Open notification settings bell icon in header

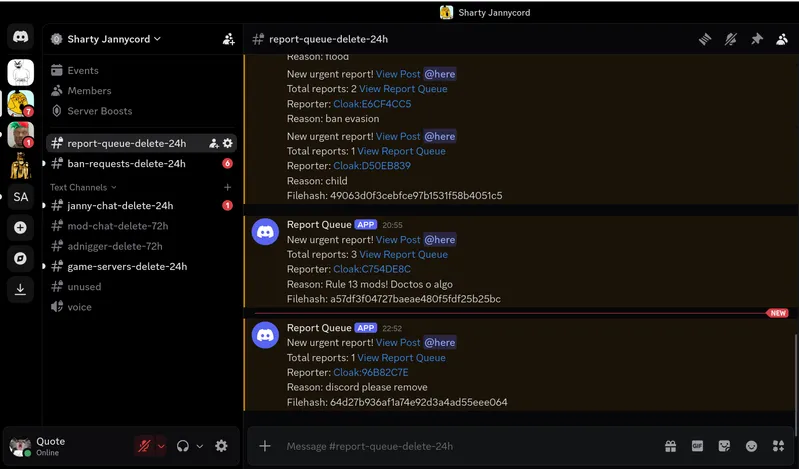731,39
